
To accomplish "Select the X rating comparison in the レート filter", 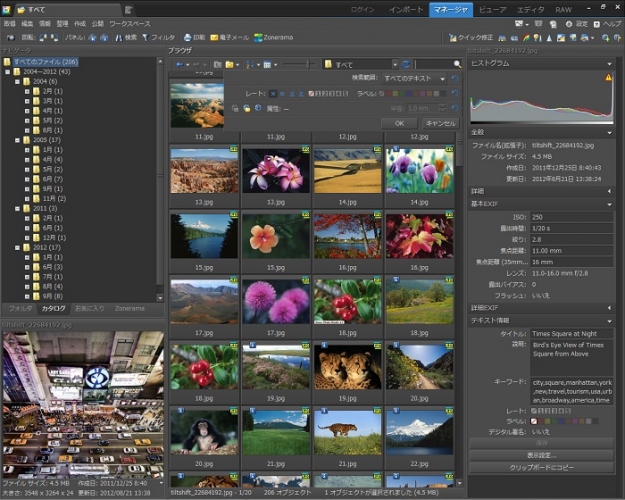I will tap(273, 94).
